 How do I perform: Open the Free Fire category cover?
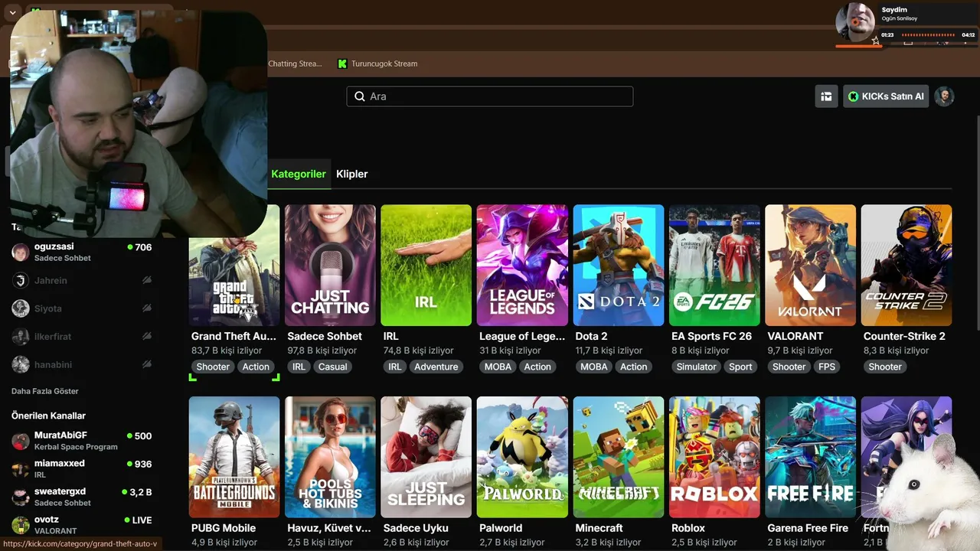pos(810,457)
